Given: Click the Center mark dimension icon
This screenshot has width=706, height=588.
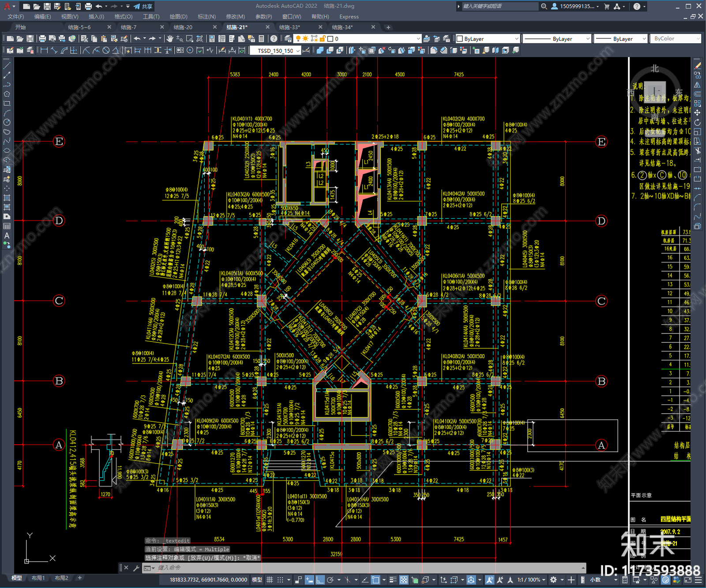Looking at the screenshot, I should coord(190,50).
